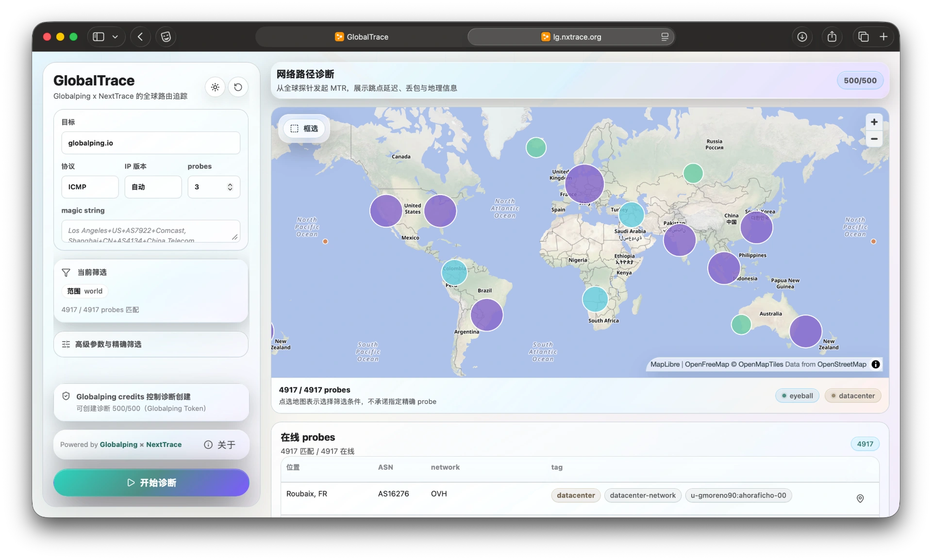This screenshot has height=560, width=932.
Task: Open the ICMP protocol dropdown
Action: pos(90,187)
